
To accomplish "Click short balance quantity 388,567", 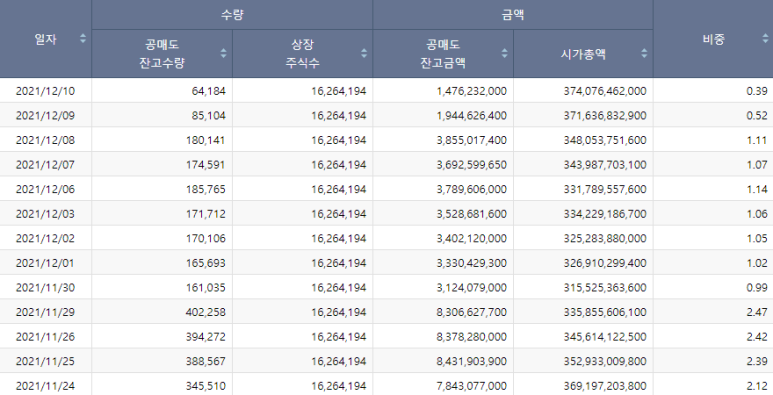I will pos(206,361).
